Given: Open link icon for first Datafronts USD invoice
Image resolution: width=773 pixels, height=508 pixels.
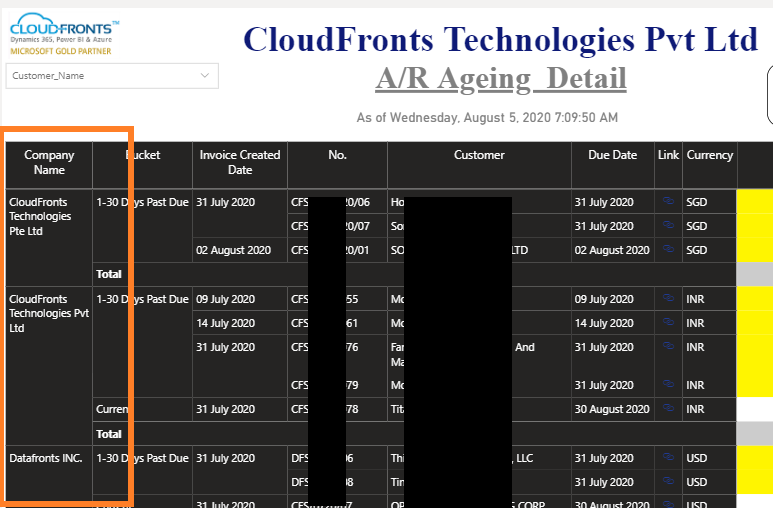Looking at the screenshot, I should (x=668, y=457).
